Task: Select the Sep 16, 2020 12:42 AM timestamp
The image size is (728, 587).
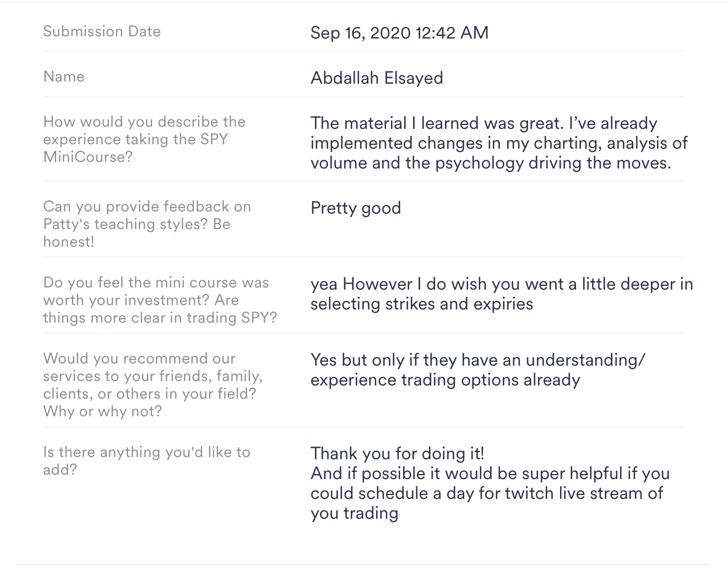Action: [399, 32]
